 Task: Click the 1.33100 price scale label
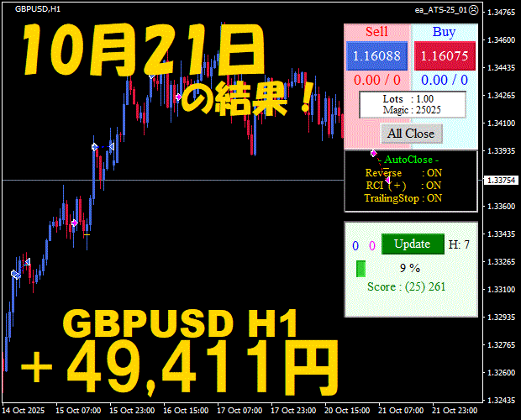pyautogui.click(x=501, y=289)
